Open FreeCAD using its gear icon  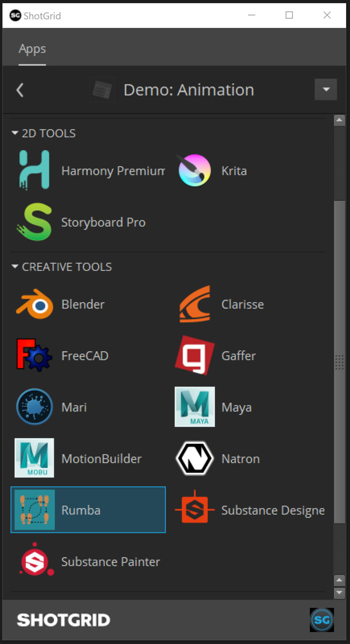[x=34, y=355]
